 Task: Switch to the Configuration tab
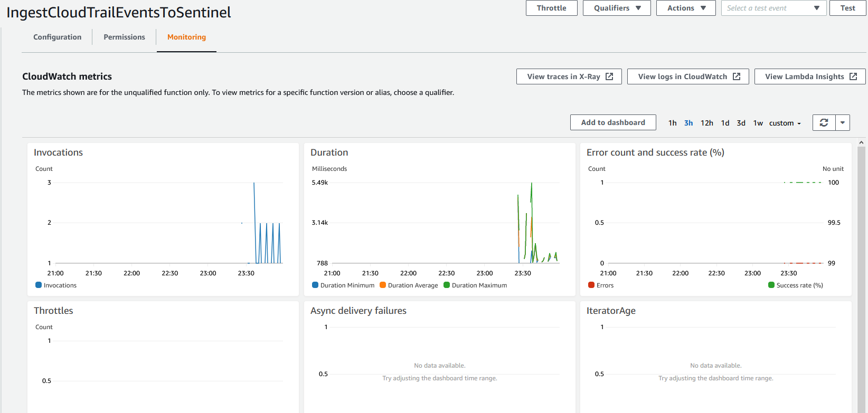point(57,37)
